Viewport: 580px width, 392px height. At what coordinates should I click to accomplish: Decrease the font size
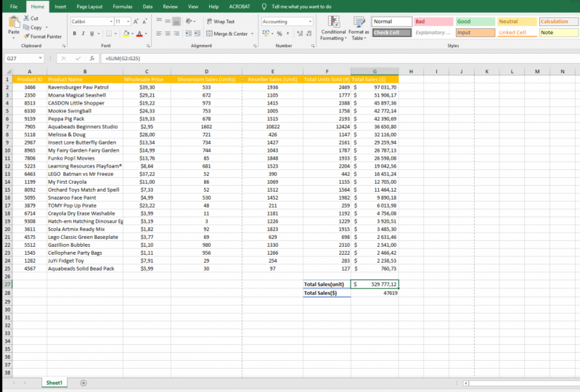pos(144,22)
